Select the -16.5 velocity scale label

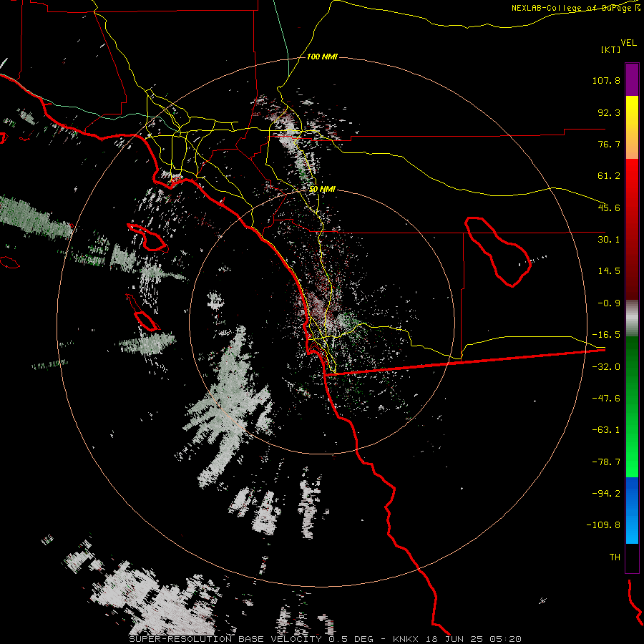[x=606, y=335]
